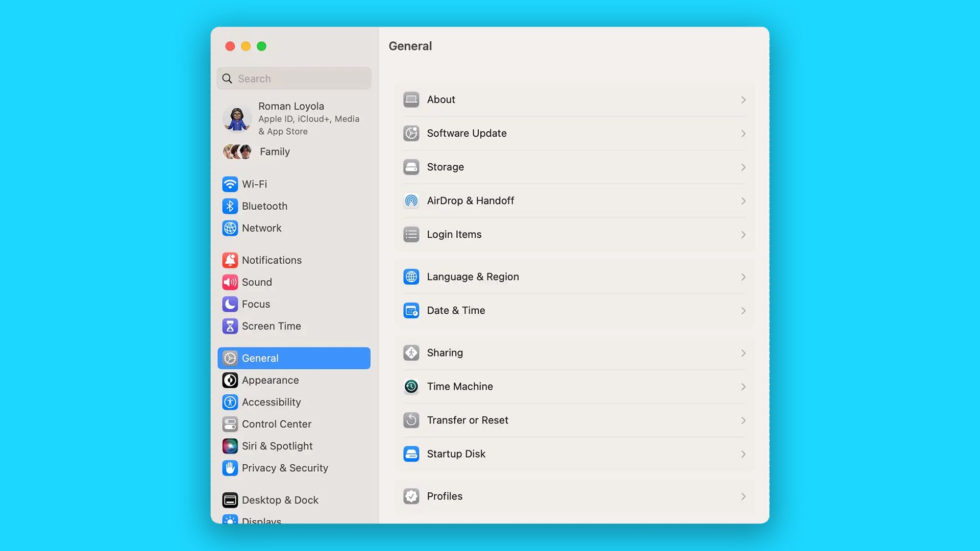
Task: Click the Startup Disk drive icon
Action: point(411,454)
